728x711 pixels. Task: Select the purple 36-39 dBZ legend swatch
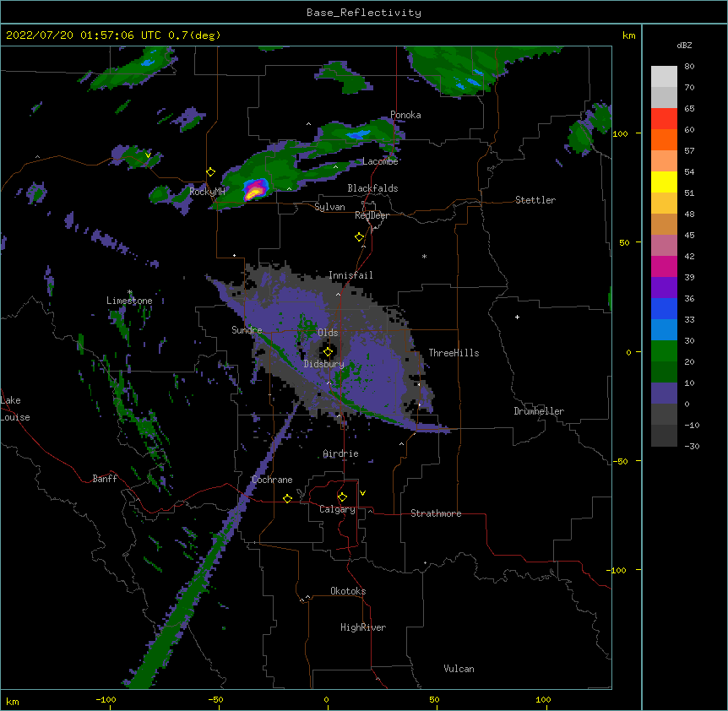[664, 288]
